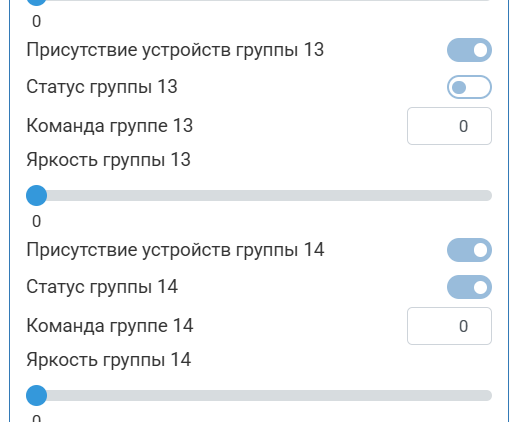Click value 0 under Яркость группы 13 slider
The image size is (512, 422).
[x=36, y=221]
